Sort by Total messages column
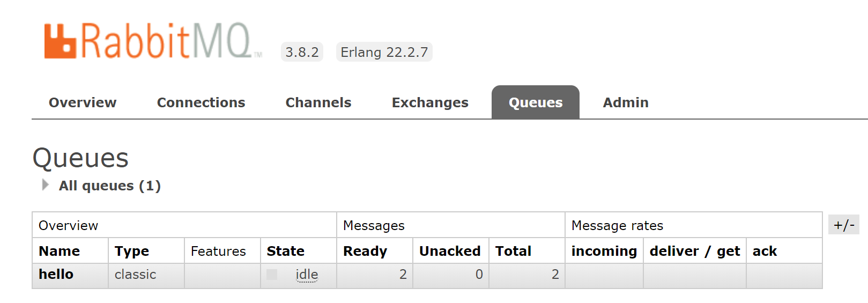The height and width of the screenshot is (303, 868). 513,251
